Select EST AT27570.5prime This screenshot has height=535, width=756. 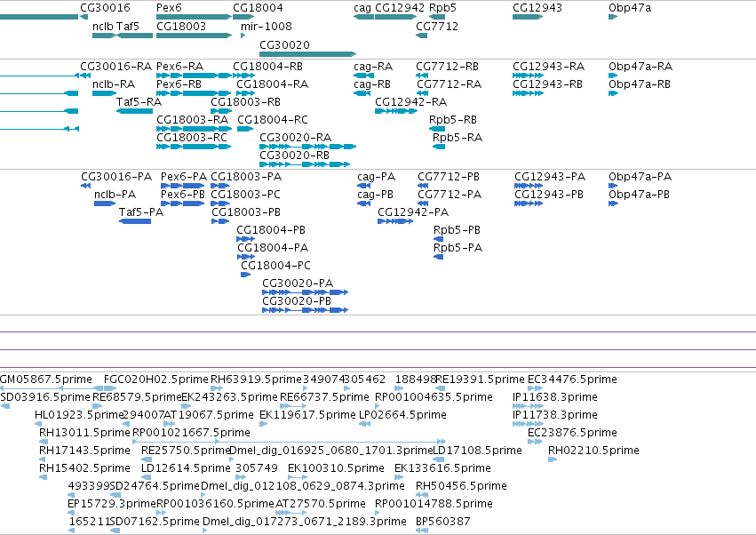click(321, 503)
